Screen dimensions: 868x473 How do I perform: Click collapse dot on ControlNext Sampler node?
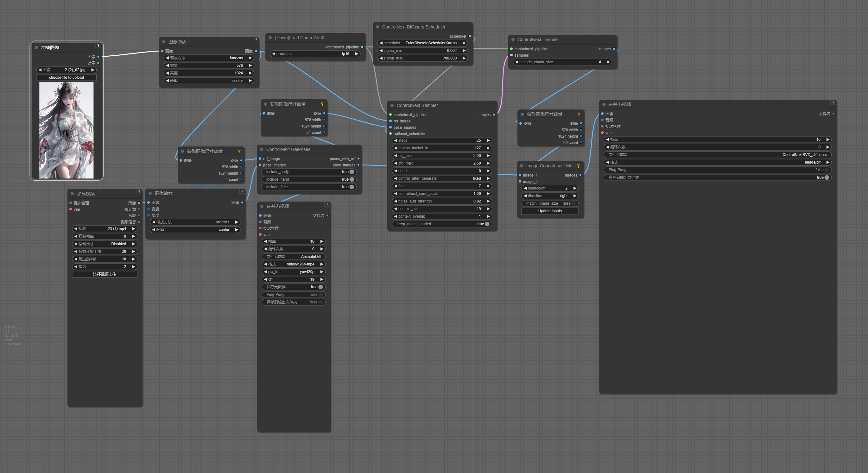(x=392, y=105)
